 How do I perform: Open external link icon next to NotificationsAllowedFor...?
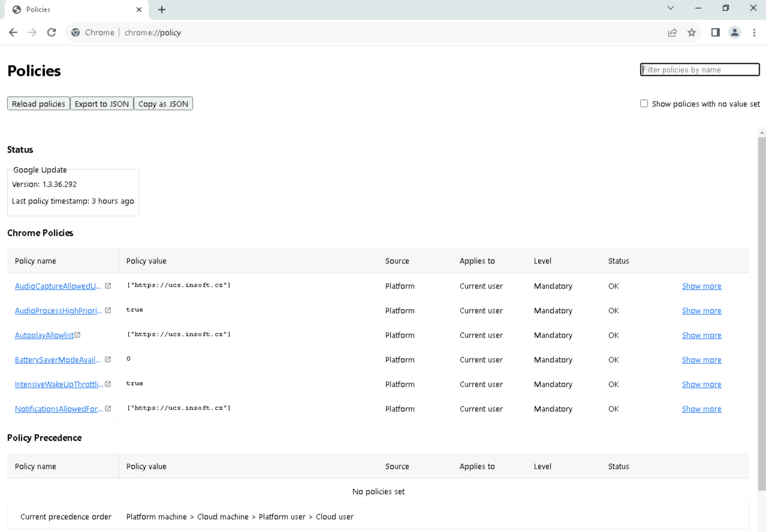tap(108, 409)
